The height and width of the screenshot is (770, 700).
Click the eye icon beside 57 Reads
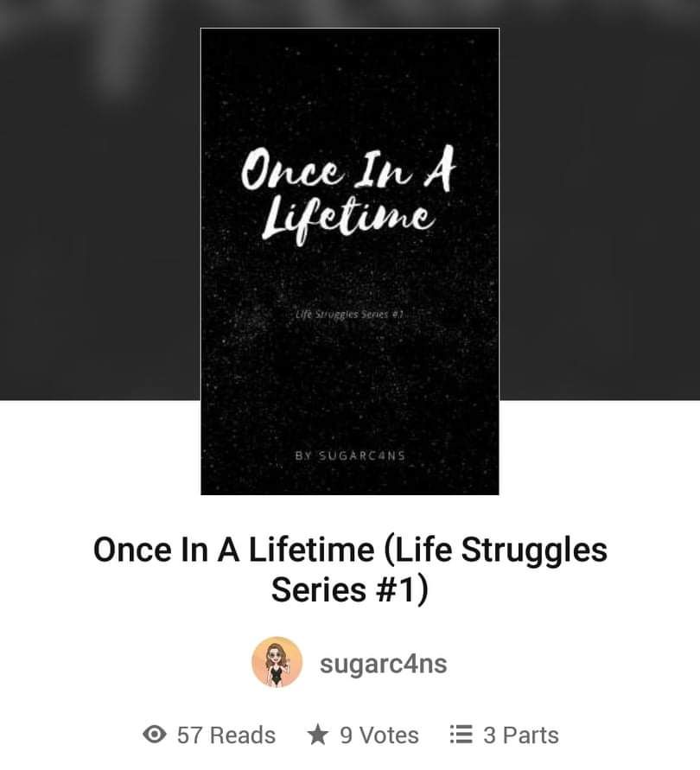(154, 735)
